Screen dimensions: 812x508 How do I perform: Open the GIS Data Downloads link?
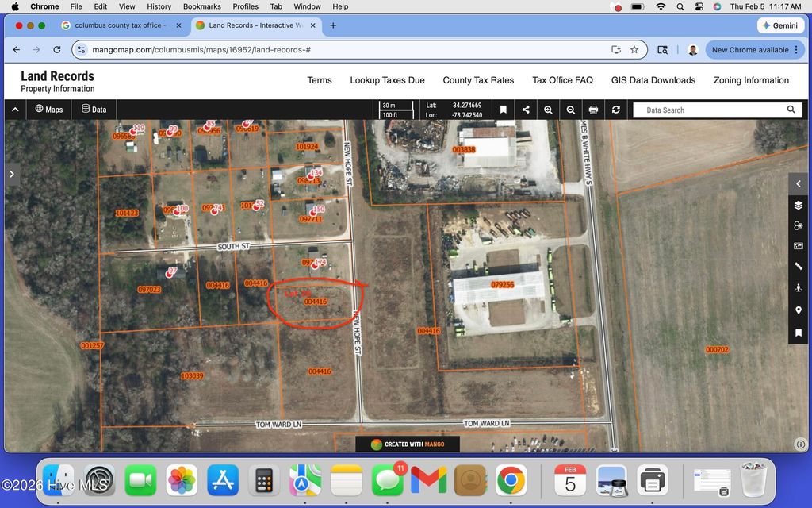(x=653, y=80)
